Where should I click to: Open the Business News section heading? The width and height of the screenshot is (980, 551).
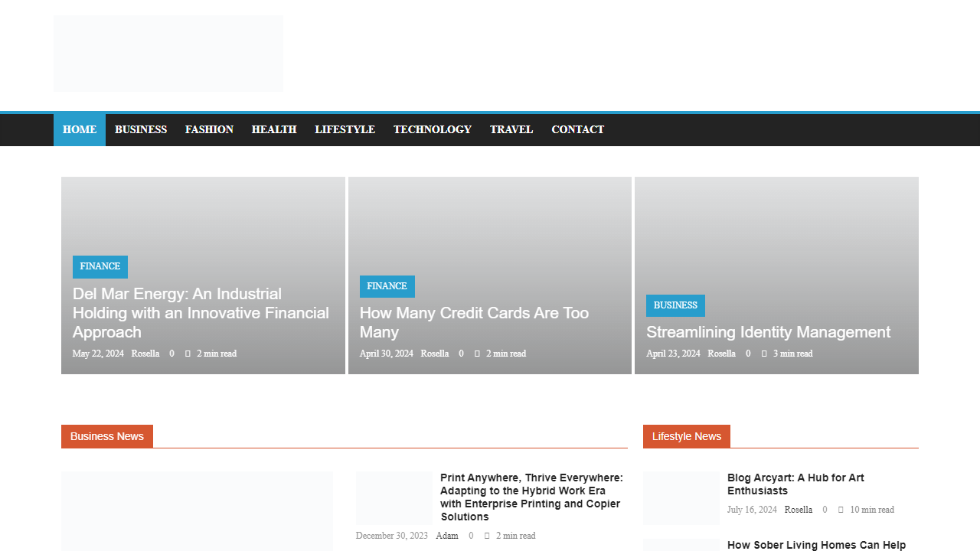click(x=107, y=437)
